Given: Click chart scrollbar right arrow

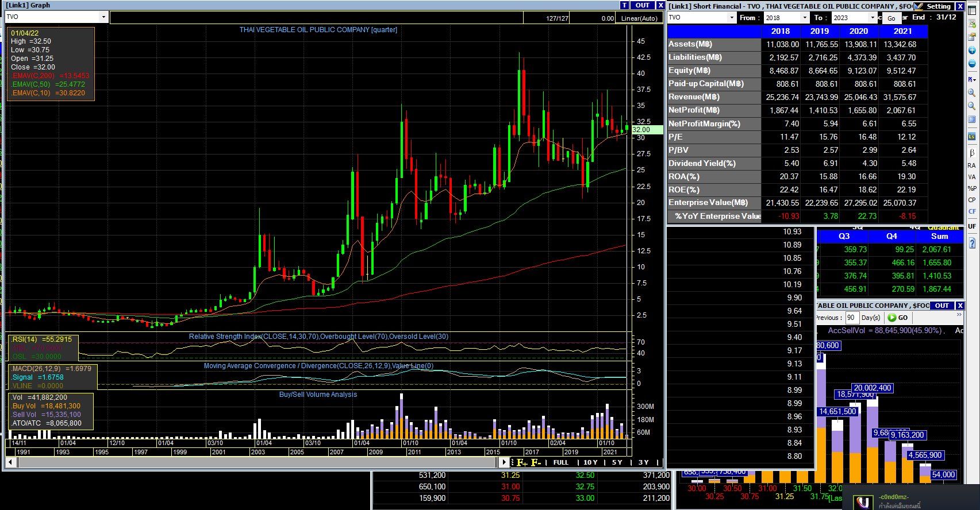Looking at the screenshot, I should 504,462.
